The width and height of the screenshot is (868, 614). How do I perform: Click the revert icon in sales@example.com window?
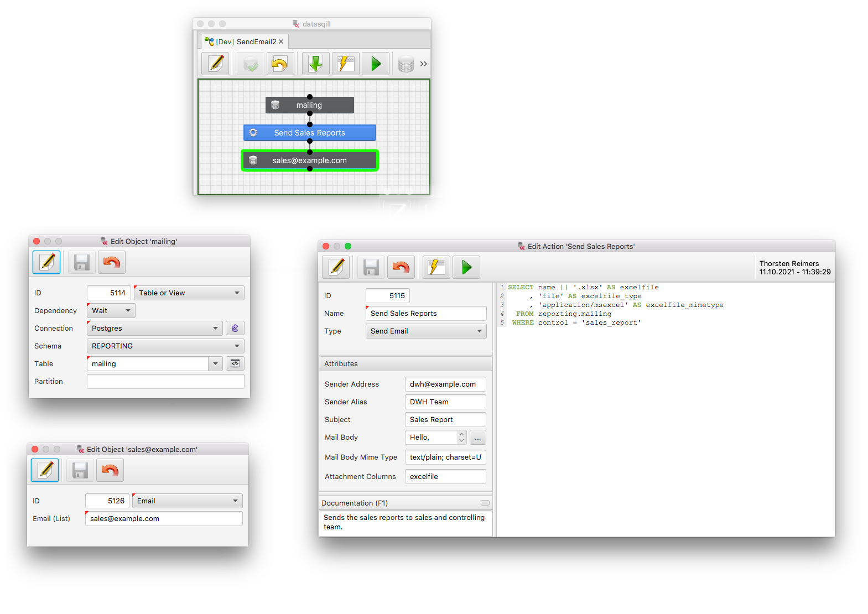coord(110,470)
